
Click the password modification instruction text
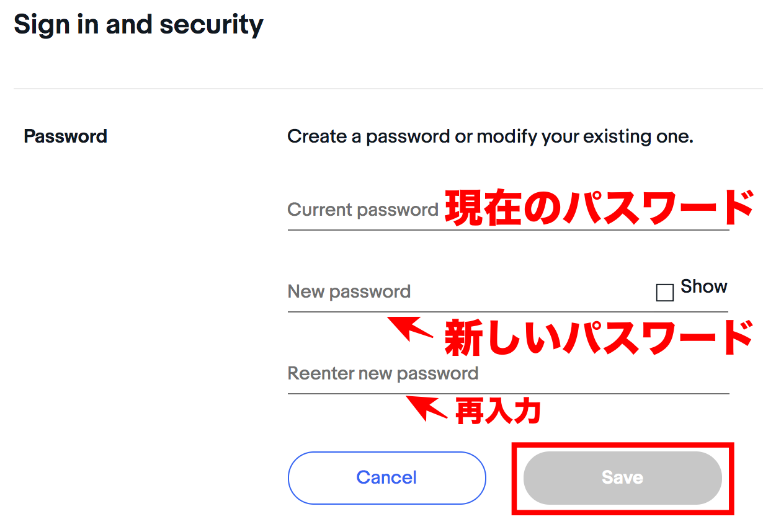[x=490, y=136]
